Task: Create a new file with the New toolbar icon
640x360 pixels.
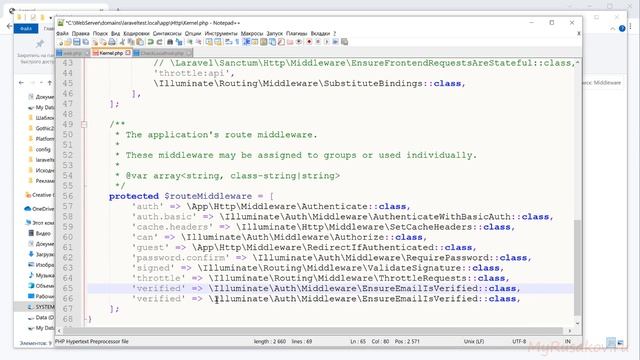Action: (x=60, y=42)
